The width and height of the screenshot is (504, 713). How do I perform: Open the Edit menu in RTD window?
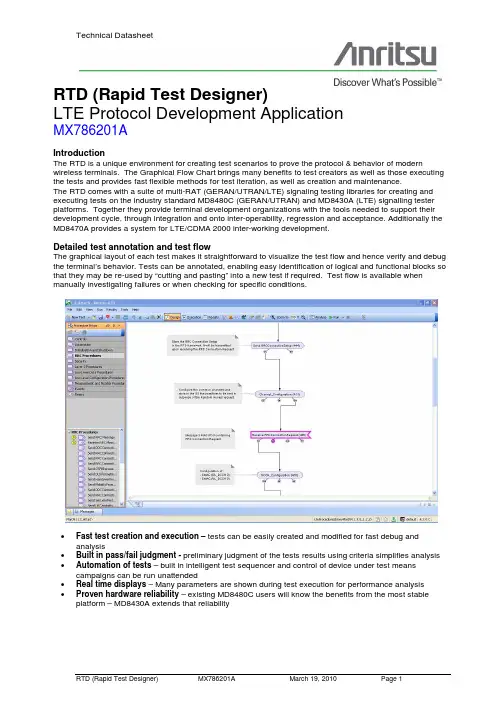coord(79,310)
